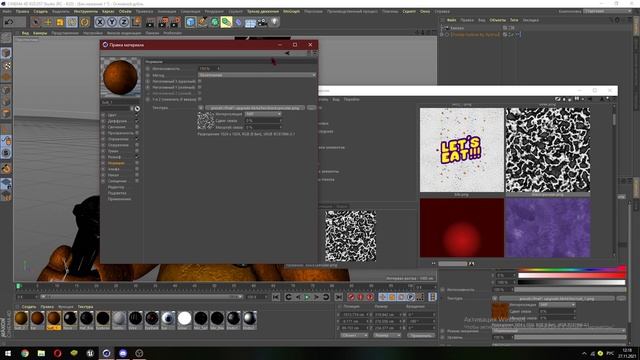Screen dimensions: 640x360
Task: Open the Камеры viewport menu
Action: 40,33
